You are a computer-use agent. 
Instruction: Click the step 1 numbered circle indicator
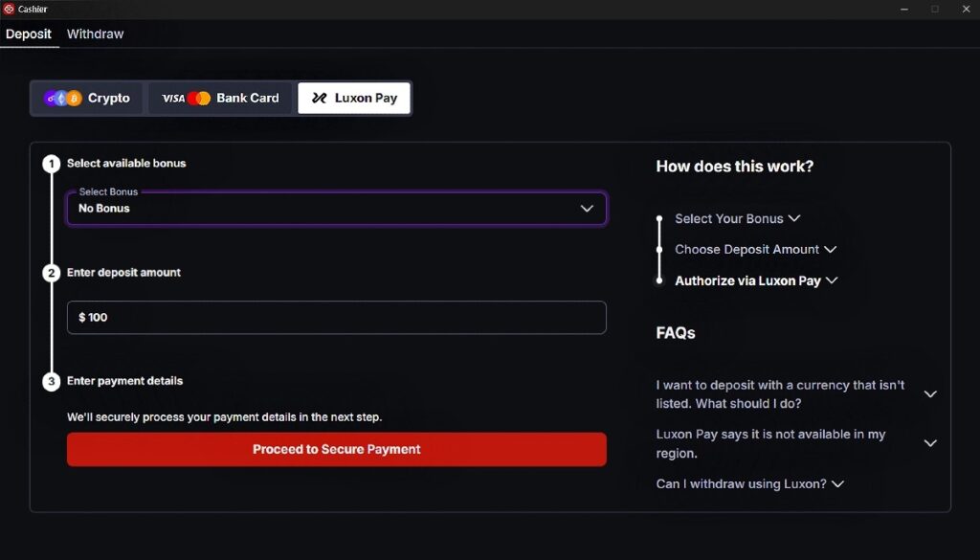click(51, 164)
